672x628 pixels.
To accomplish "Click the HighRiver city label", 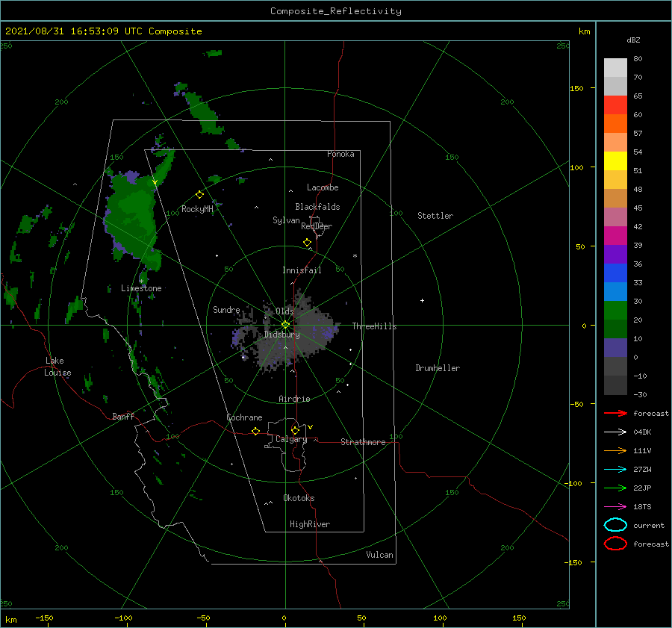I will (310, 524).
